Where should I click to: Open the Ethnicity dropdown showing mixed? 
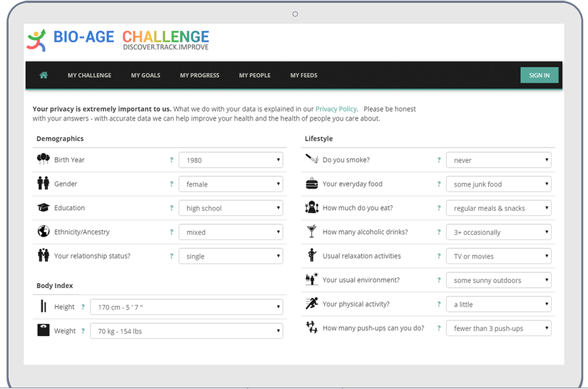click(230, 232)
